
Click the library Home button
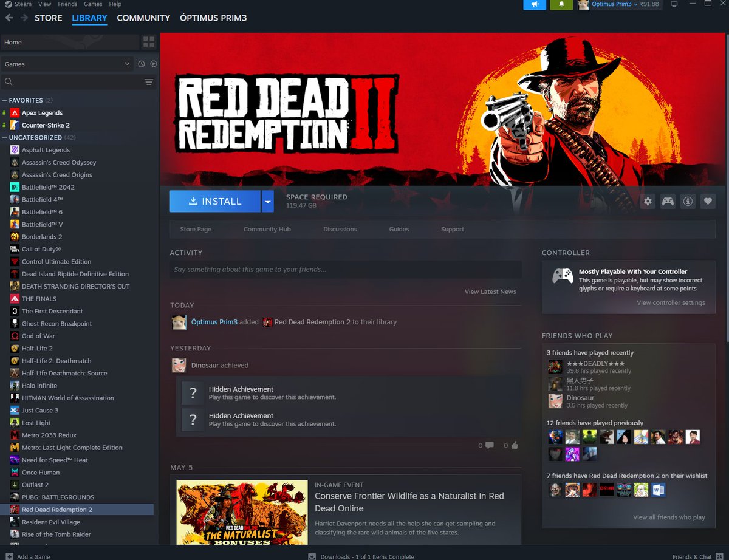point(69,42)
